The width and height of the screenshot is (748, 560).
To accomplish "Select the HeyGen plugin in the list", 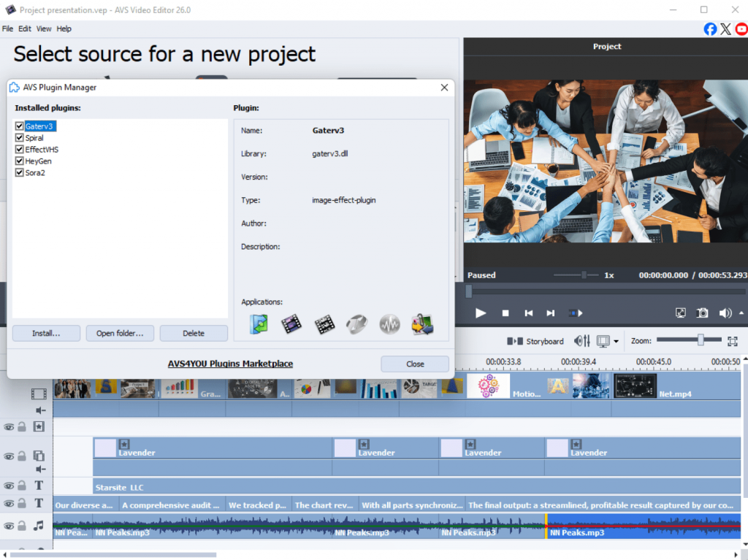I will click(x=38, y=161).
